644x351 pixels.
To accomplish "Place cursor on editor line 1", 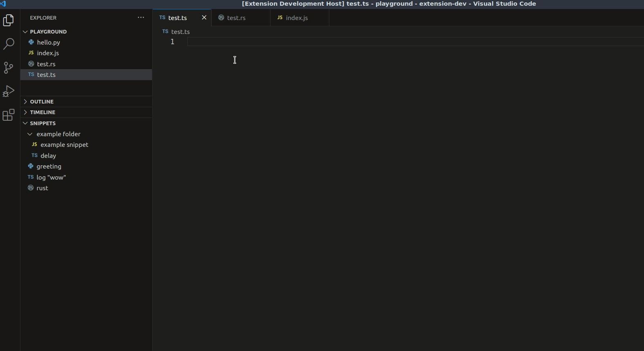I will click(x=327, y=42).
